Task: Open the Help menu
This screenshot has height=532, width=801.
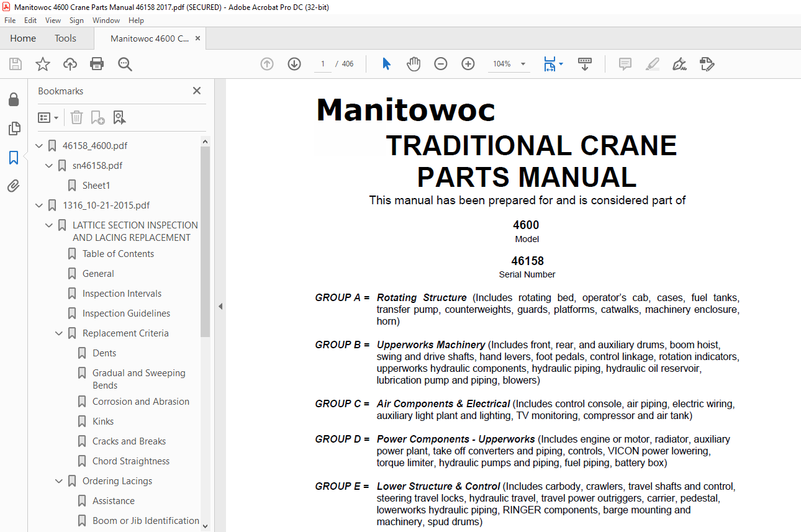Action: (x=136, y=20)
